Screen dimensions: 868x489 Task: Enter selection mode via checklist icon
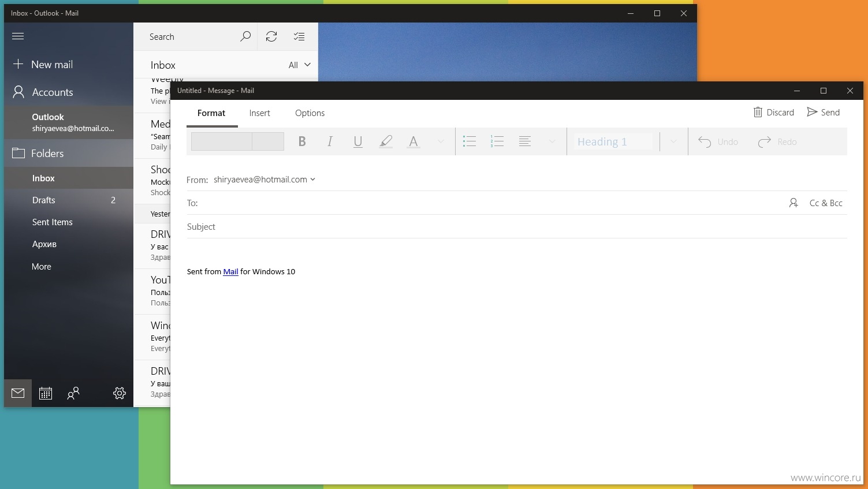click(299, 36)
